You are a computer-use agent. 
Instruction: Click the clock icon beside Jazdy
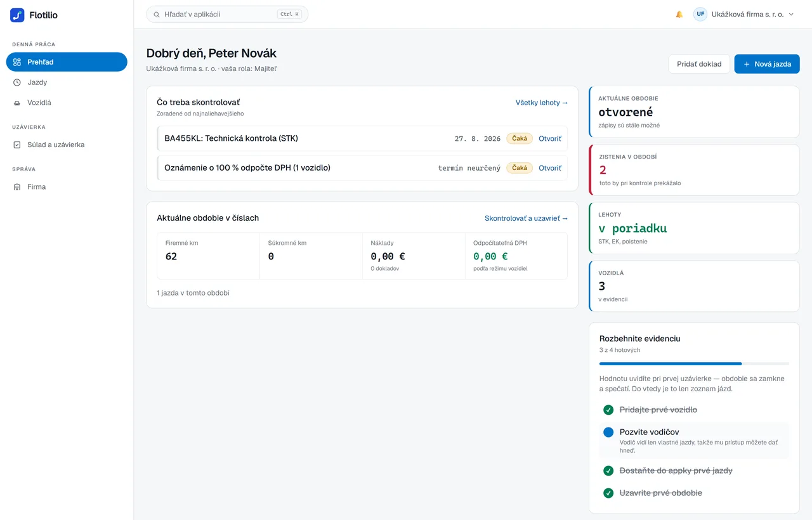[x=17, y=82]
